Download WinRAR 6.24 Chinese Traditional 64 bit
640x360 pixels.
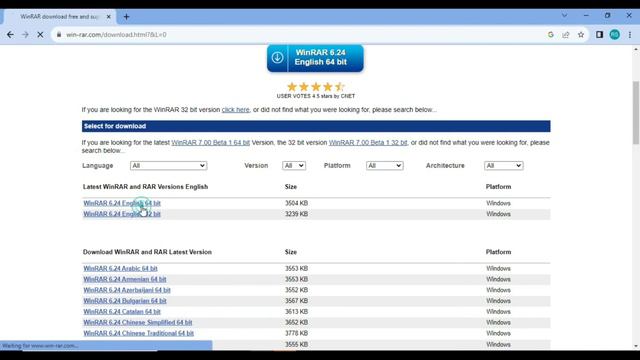click(x=138, y=333)
